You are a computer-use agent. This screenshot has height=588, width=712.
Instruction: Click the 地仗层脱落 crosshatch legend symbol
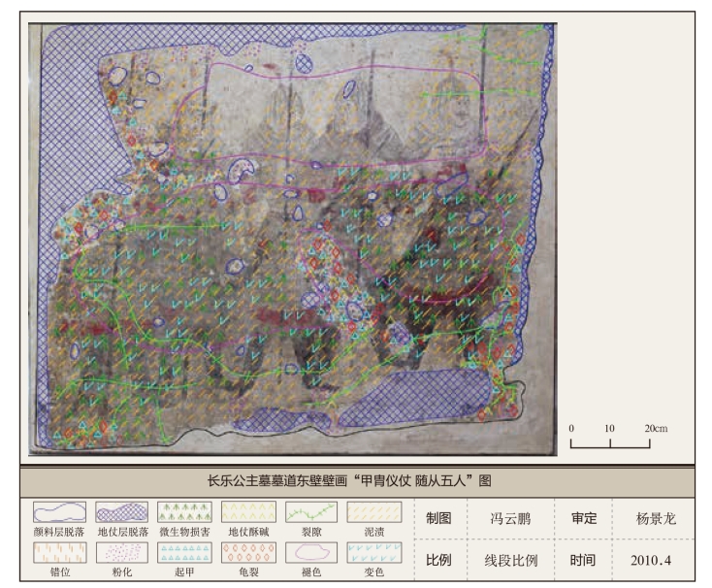pyautogui.click(x=121, y=512)
